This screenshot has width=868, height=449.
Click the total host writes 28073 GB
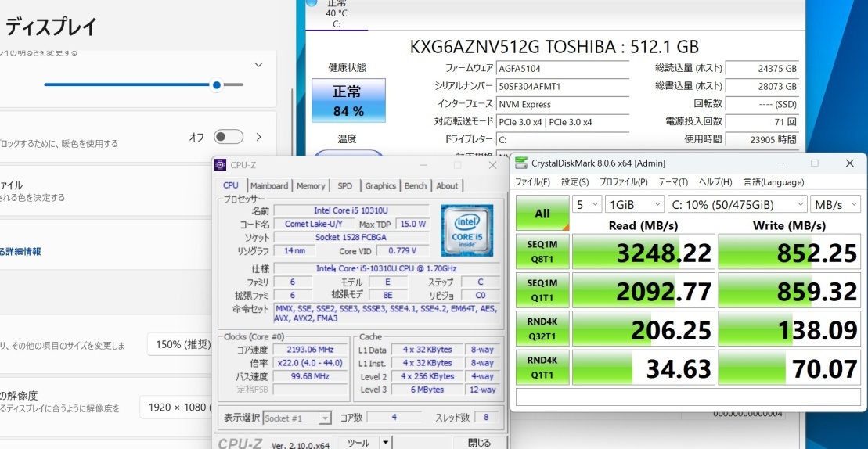[x=762, y=86]
